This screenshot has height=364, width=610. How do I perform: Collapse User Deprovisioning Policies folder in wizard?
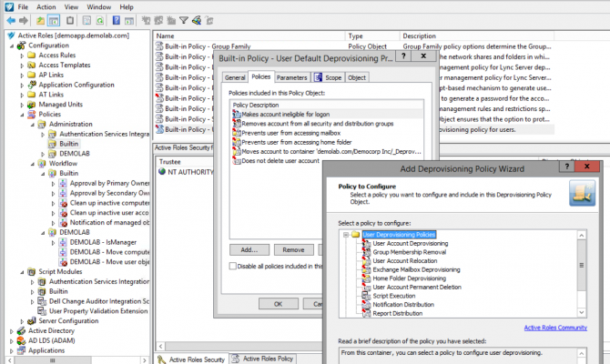click(345, 235)
